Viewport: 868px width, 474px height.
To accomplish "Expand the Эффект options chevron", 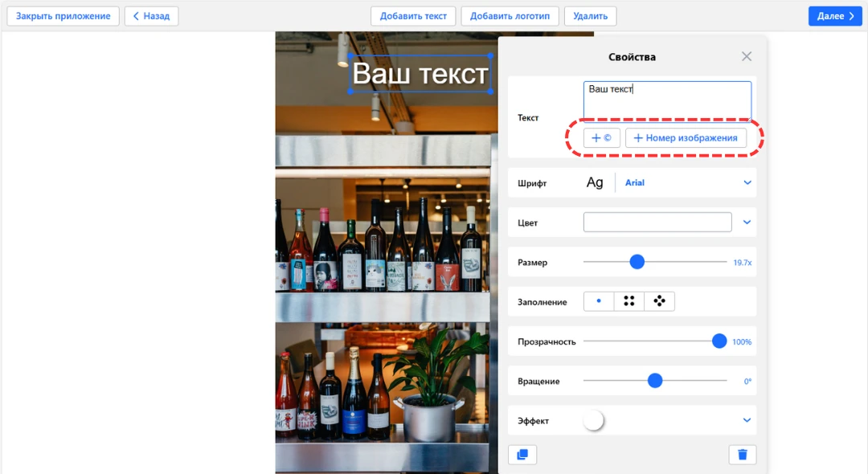I will (x=747, y=420).
